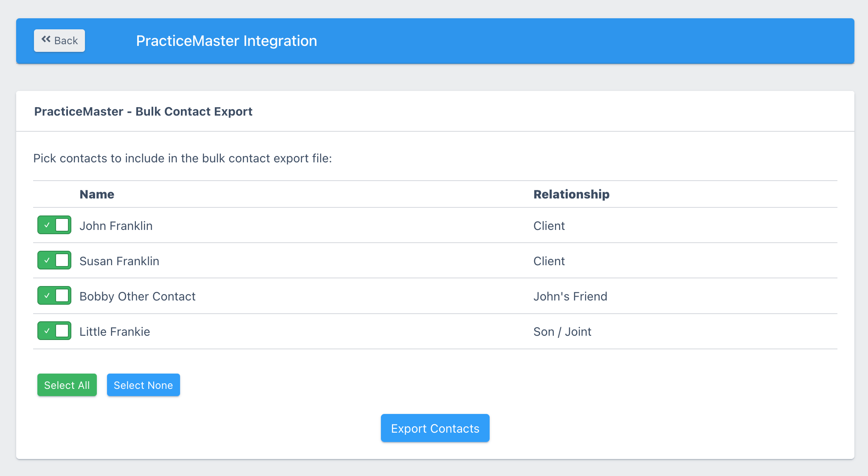868x476 pixels.
Task: Click the Bulk Contact Export heading
Action: (143, 111)
